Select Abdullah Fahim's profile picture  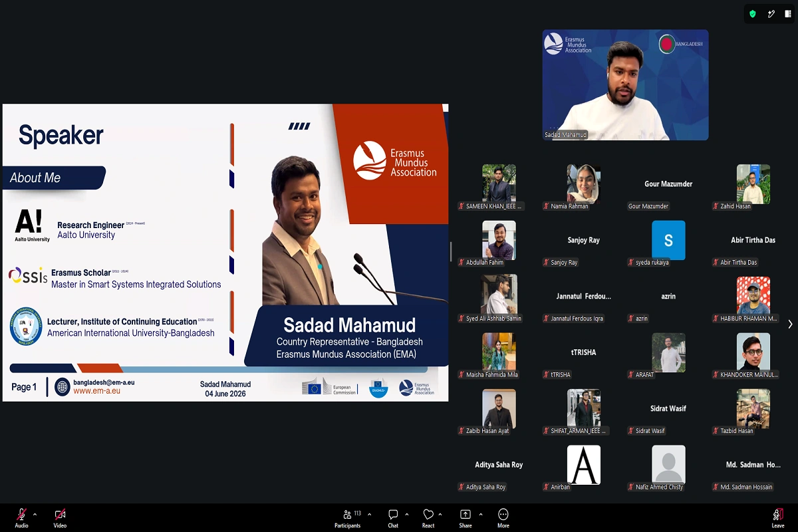pos(499,240)
